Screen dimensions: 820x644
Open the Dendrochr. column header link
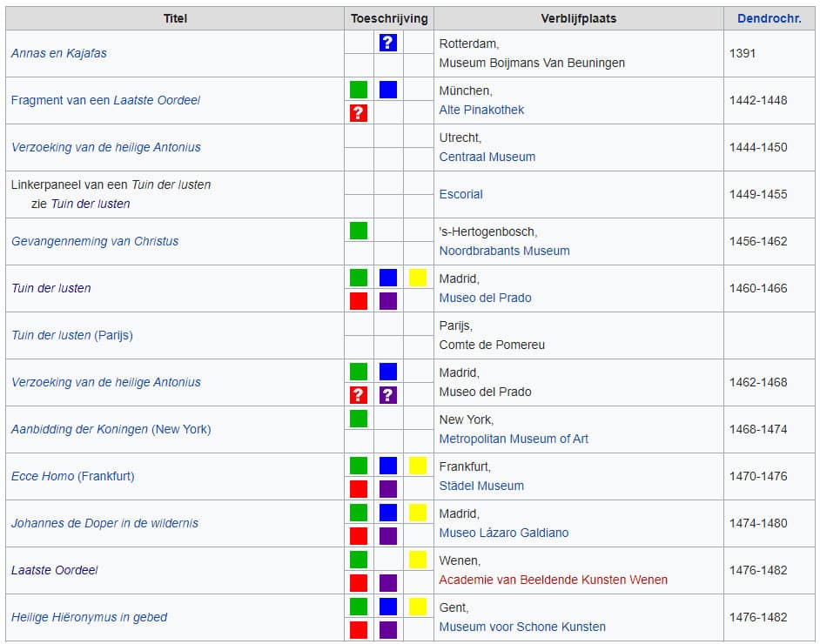pyautogui.click(x=769, y=18)
